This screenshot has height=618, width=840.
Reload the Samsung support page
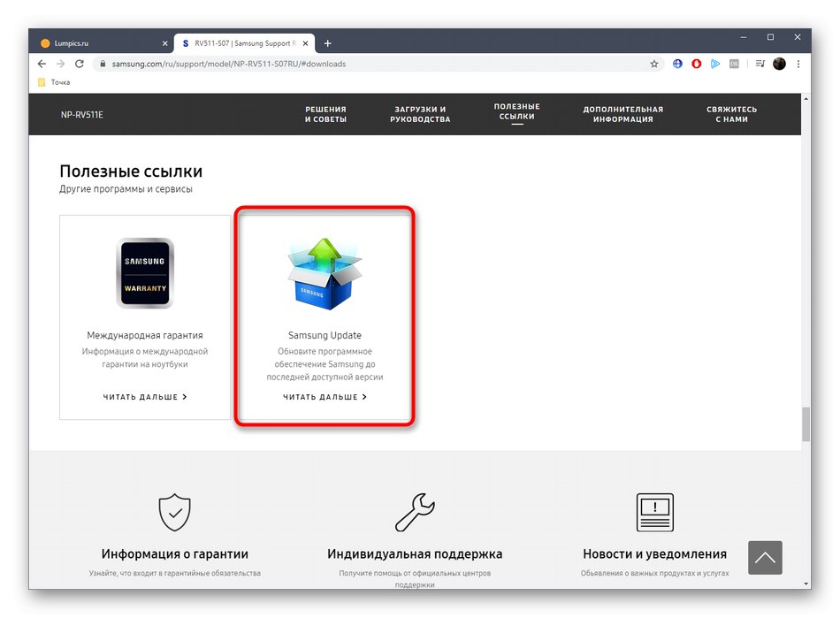pos(80,64)
